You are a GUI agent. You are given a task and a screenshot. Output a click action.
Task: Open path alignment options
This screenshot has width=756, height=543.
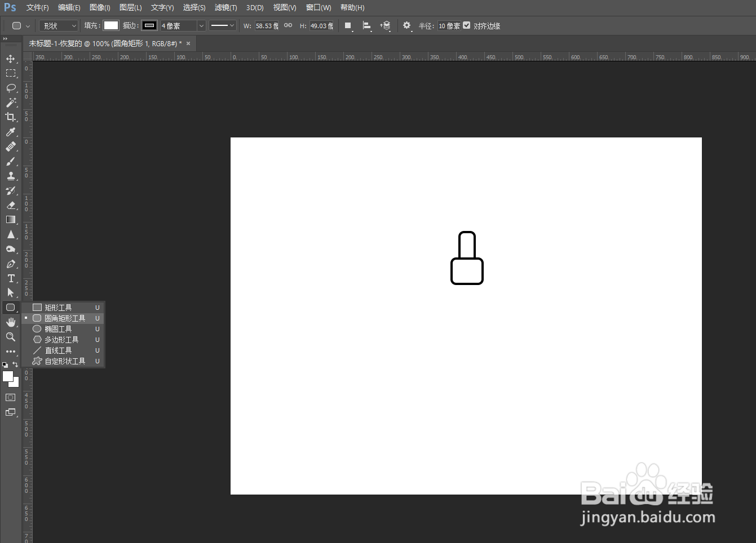[367, 26]
